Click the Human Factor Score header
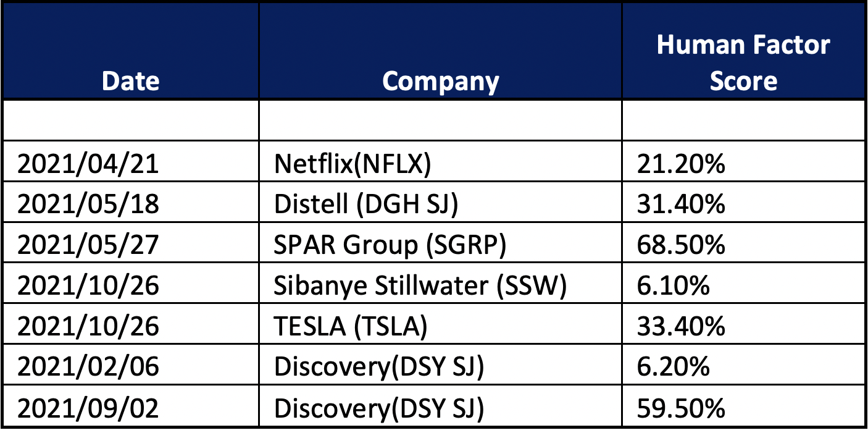Screen dimensions: 868x430 (743, 62)
